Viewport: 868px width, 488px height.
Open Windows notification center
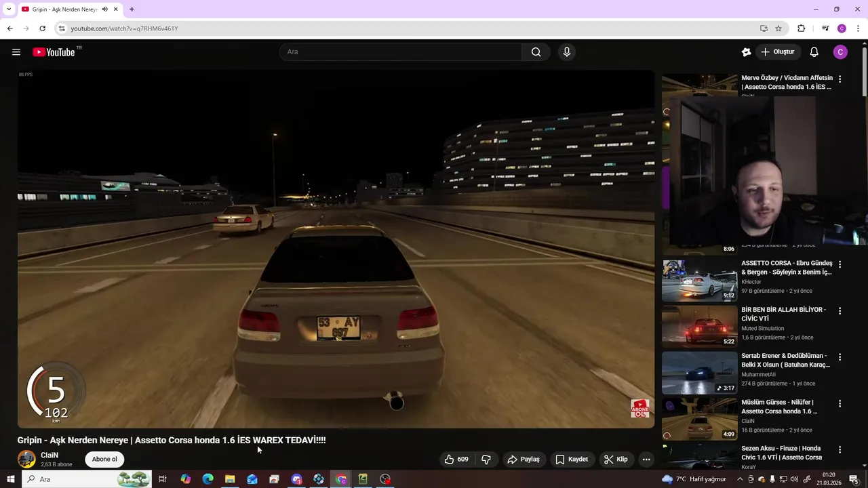point(854,479)
